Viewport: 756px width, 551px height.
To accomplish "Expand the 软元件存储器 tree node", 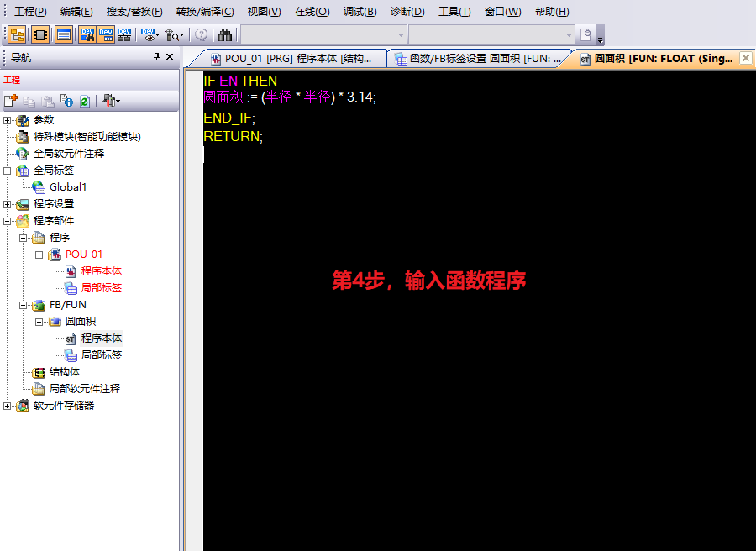I will [7, 406].
